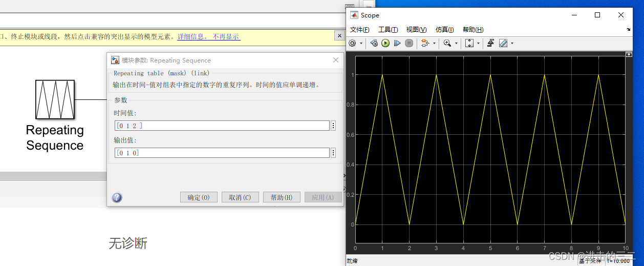Click the 取消(C) button
This screenshot has height=266, width=644.
tap(240, 197)
